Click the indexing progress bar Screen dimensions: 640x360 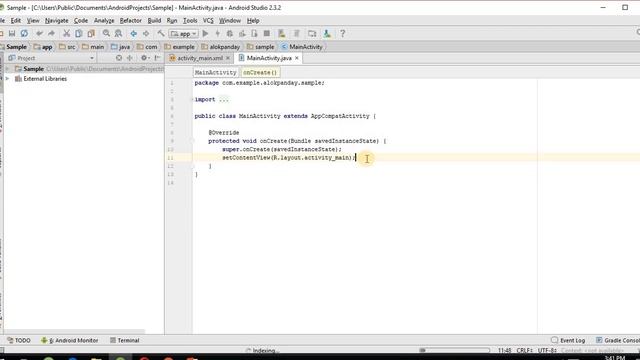click(x=454, y=350)
